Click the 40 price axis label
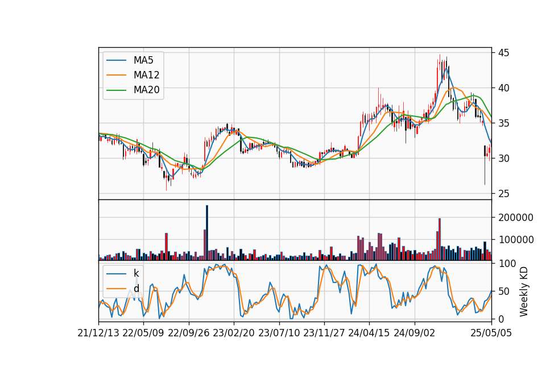 tap(503, 88)
